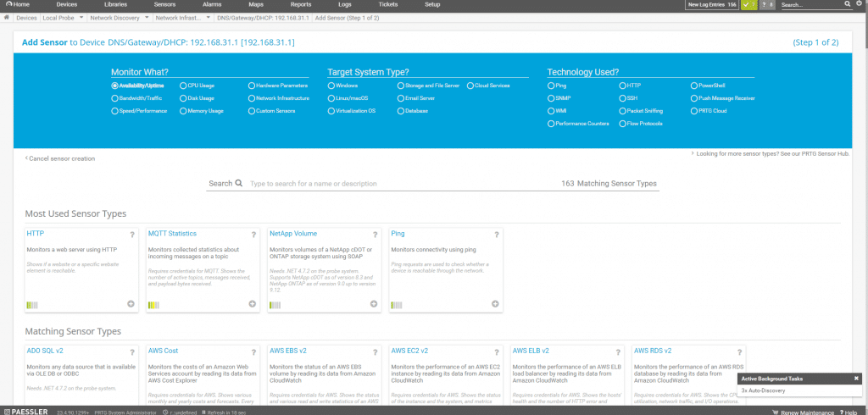Open the Devices menu
This screenshot has width=868, height=415.
(67, 4)
